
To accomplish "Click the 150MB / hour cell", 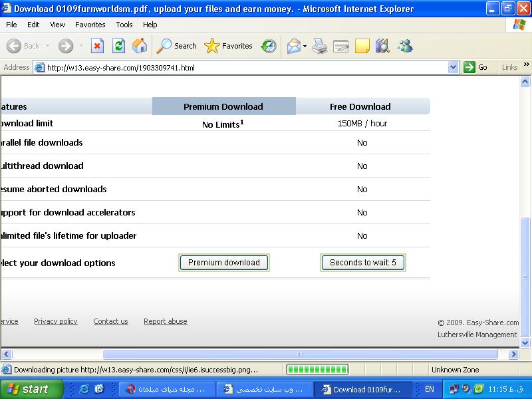I will [362, 124].
